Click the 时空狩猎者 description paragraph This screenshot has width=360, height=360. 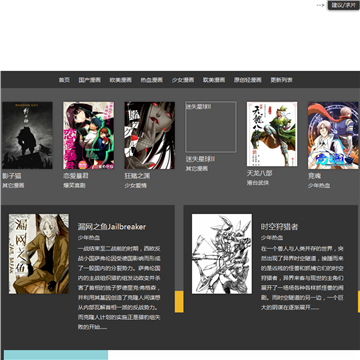302,278
